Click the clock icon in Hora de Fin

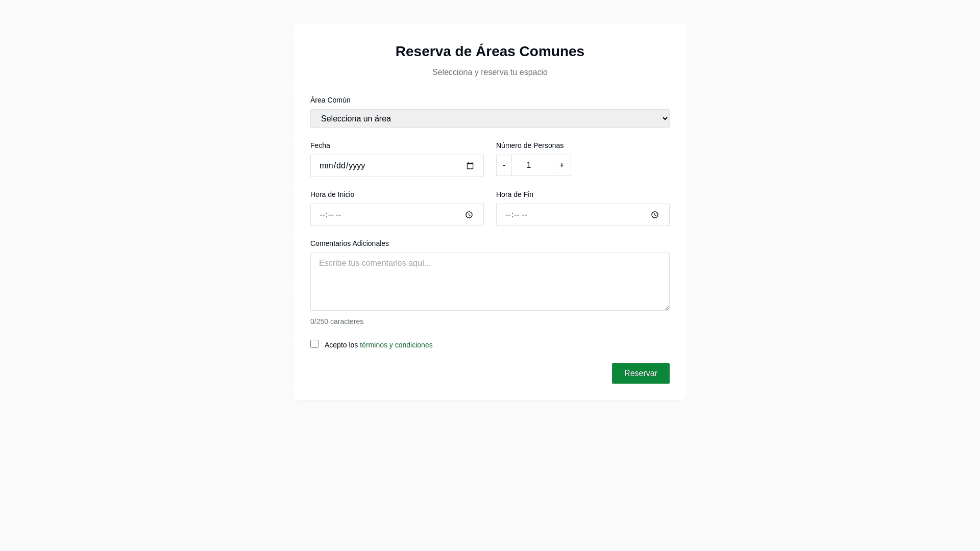(x=655, y=215)
